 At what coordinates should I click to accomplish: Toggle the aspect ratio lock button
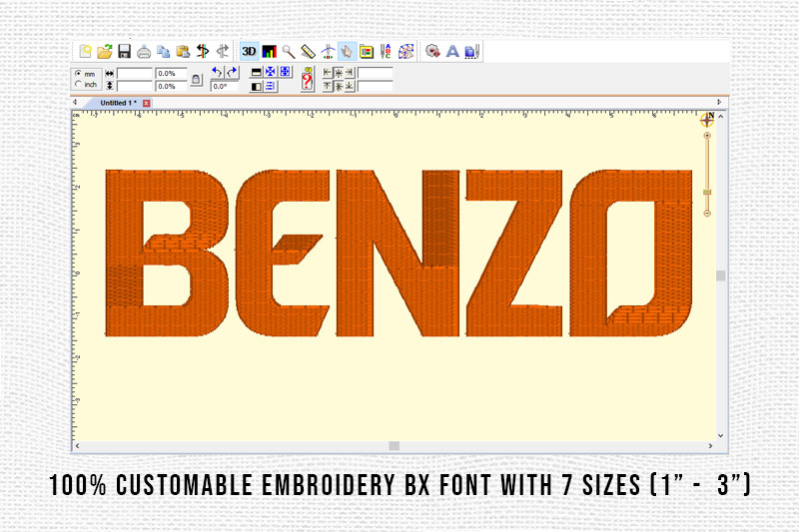click(196, 80)
